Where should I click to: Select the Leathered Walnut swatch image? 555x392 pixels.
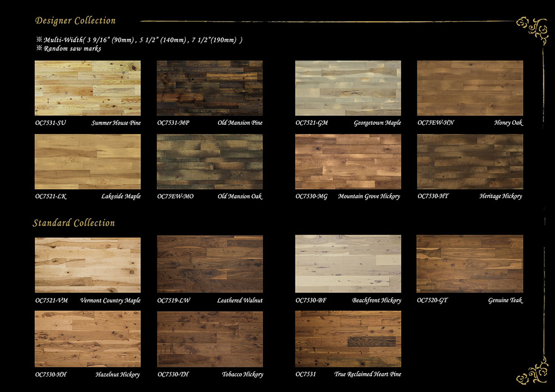point(210,264)
